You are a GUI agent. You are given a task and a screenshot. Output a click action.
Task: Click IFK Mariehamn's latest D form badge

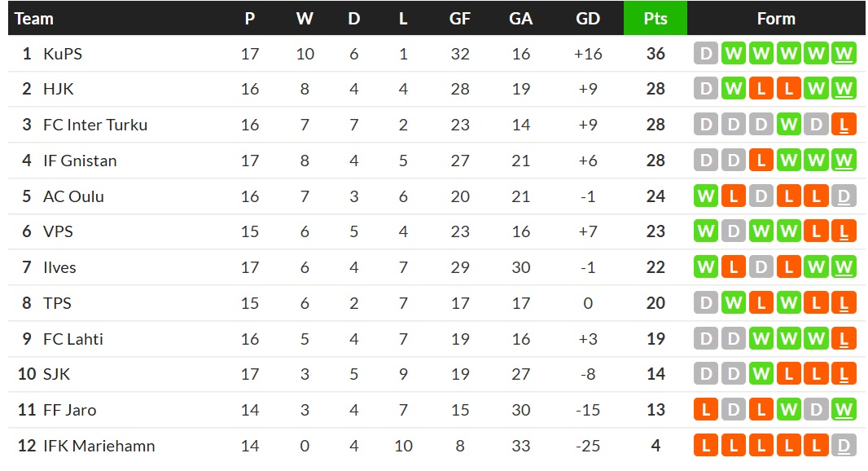844,446
